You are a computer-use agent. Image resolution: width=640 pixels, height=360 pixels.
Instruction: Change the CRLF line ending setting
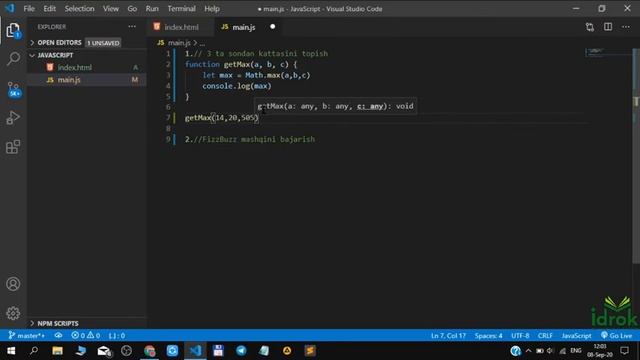pos(545,336)
